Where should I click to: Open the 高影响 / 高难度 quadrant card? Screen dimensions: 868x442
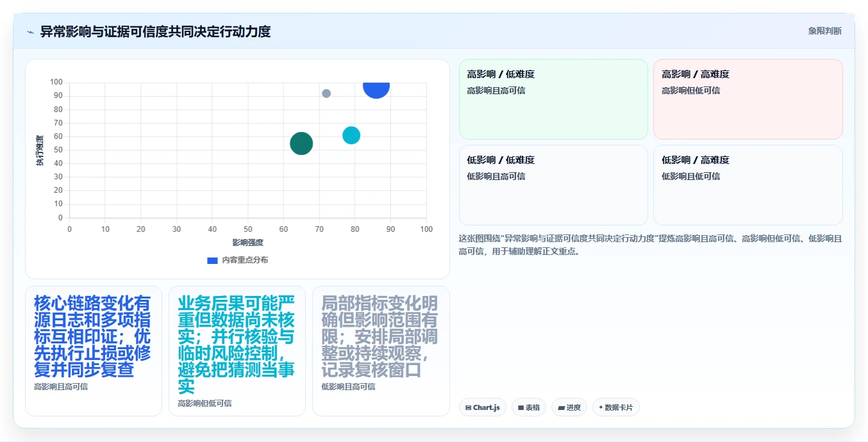(747, 99)
